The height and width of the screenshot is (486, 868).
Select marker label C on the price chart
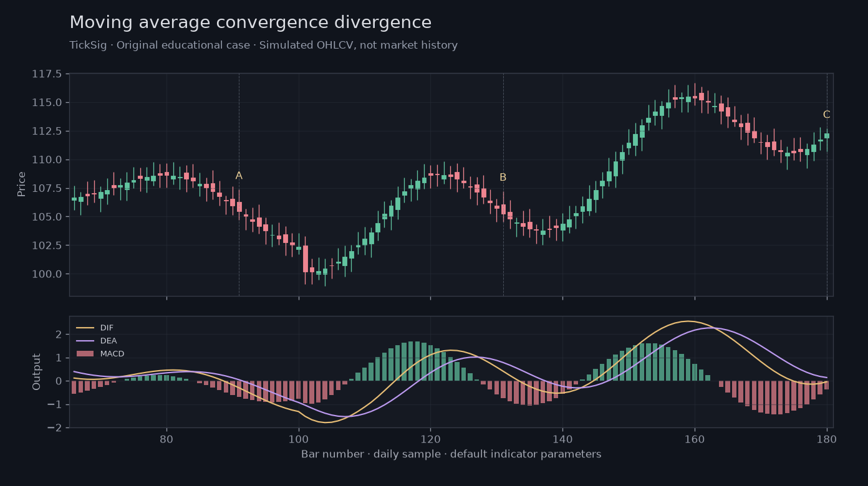pyautogui.click(x=826, y=115)
